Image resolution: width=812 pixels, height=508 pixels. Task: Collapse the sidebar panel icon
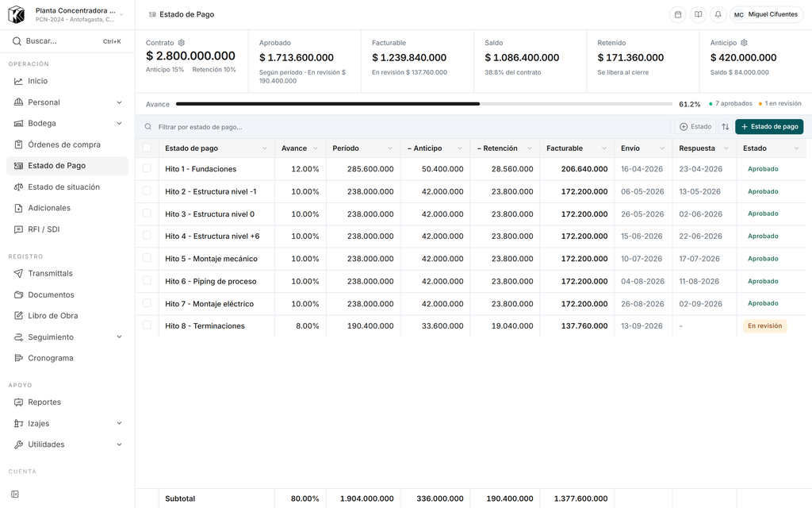[x=15, y=494]
